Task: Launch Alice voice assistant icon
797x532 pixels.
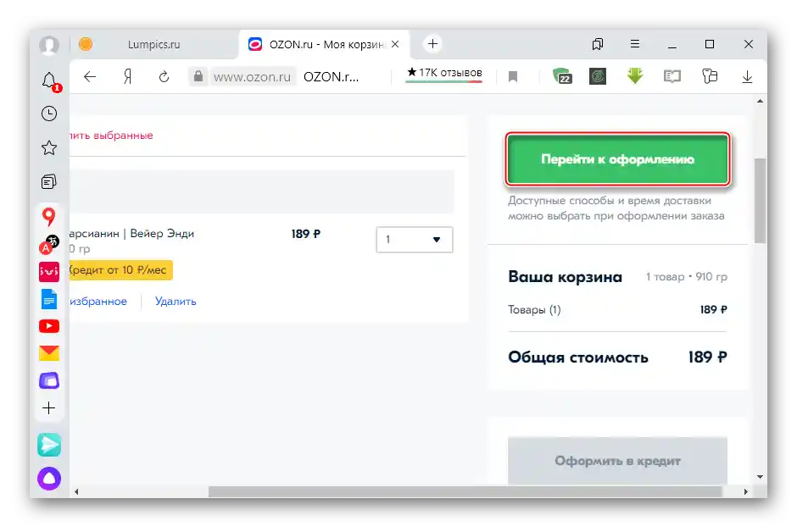Action: (x=49, y=478)
